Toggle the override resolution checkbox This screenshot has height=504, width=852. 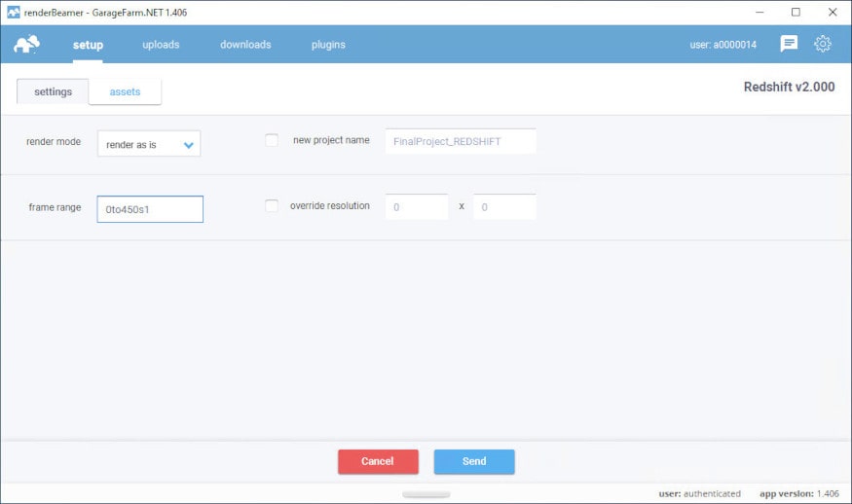271,206
